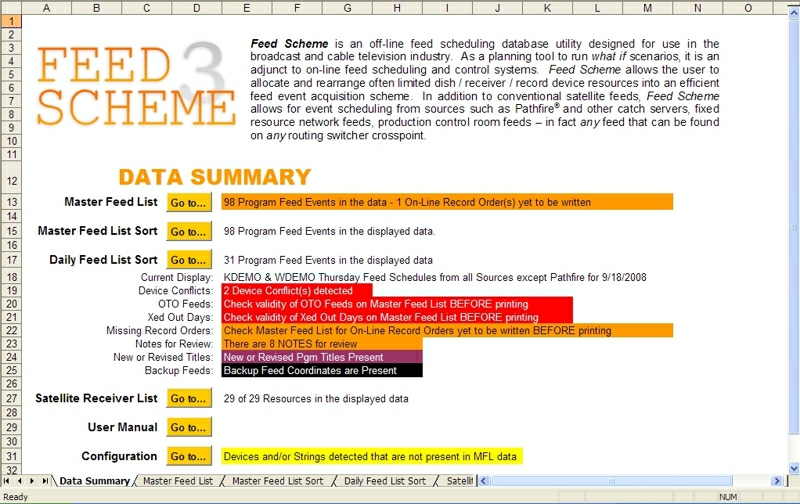Open Master Feed List via Go to button
The width and height of the screenshot is (800, 504).
(189, 203)
